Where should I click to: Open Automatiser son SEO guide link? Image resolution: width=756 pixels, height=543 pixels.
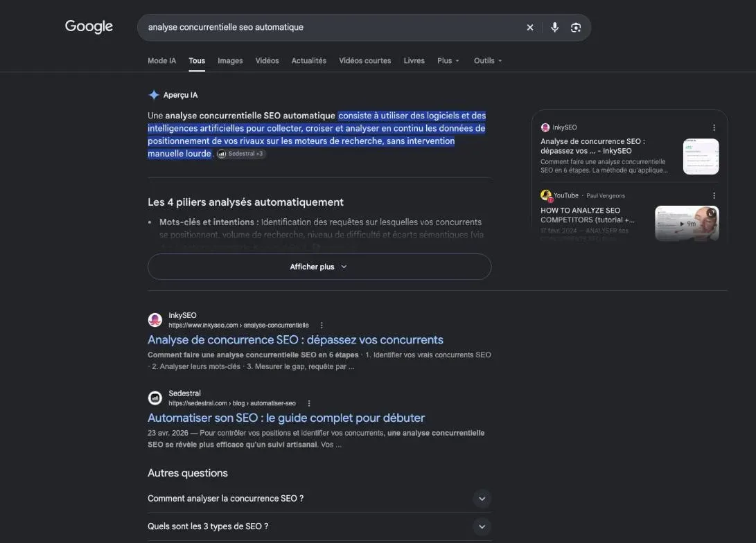pyautogui.click(x=286, y=418)
